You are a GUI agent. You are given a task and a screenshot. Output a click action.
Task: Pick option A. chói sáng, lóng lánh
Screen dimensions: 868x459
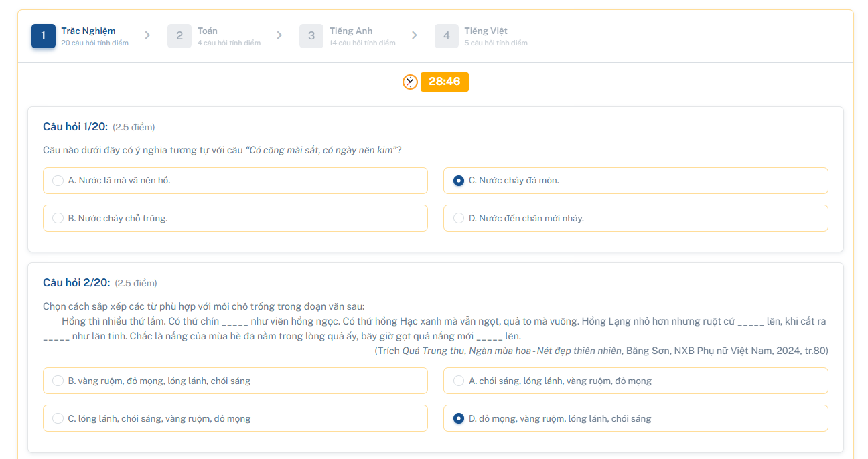point(459,381)
